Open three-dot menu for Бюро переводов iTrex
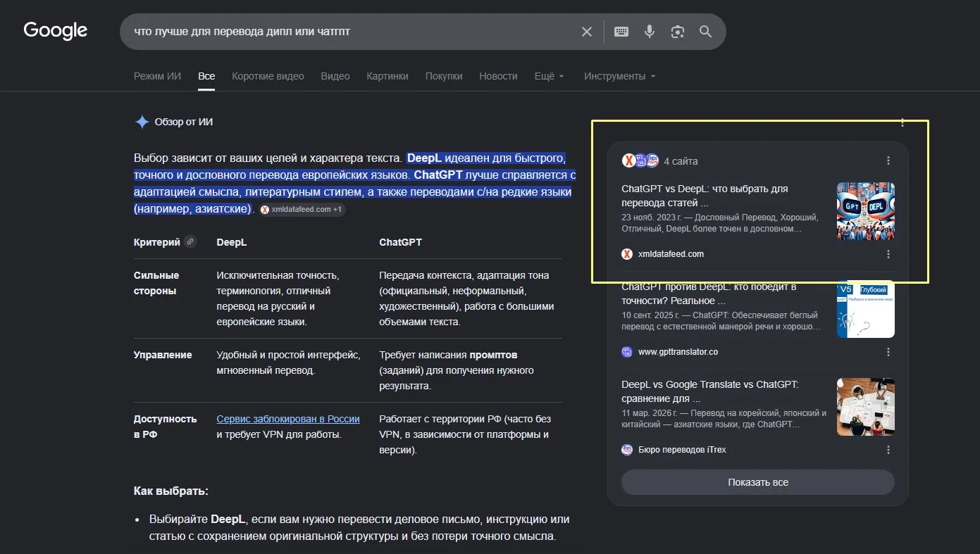Image resolution: width=980 pixels, height=554 pixels. (888, 450)
